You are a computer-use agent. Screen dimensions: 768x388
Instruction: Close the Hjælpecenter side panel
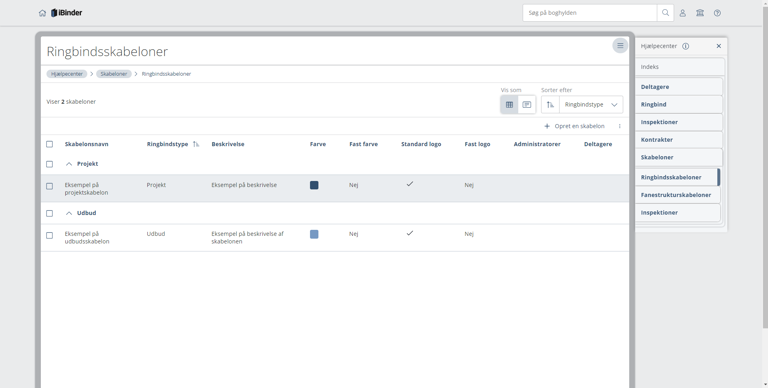pos(719,46)
